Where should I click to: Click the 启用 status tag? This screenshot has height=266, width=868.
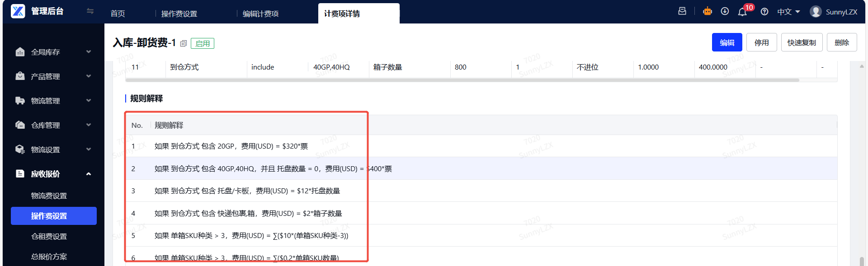click(x=203, y=43)
